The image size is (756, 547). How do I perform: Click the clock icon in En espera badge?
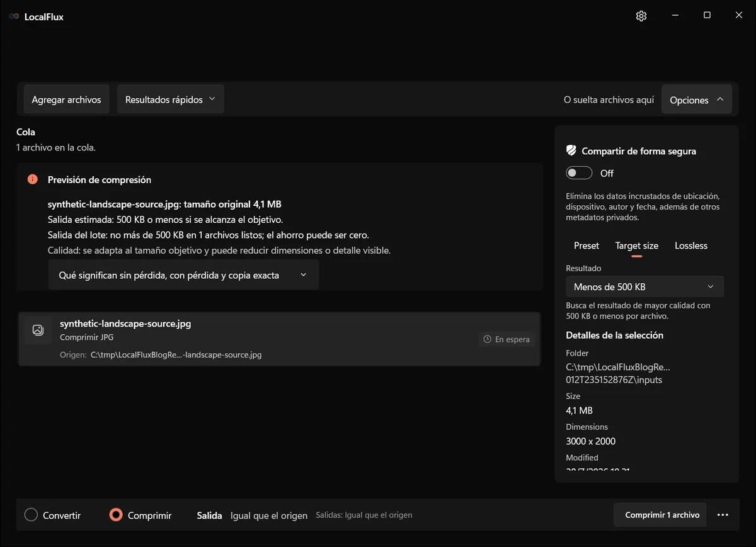[x=487, y=339]
